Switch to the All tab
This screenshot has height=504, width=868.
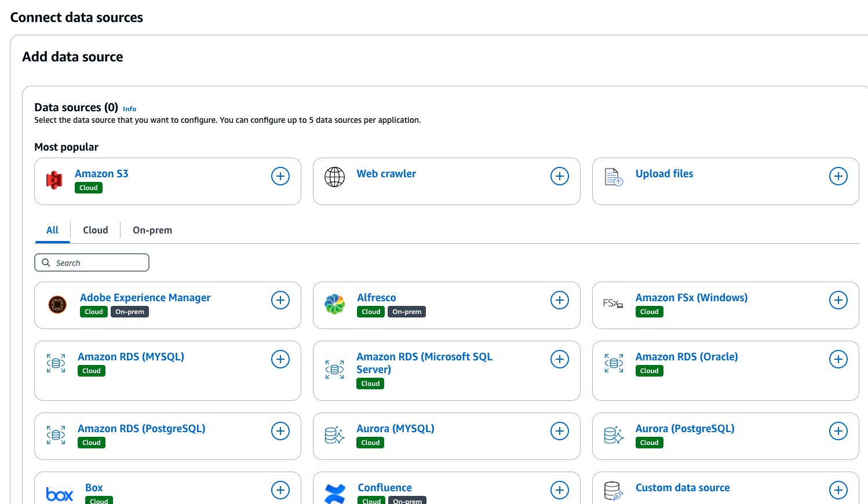(x=52, y=230)
